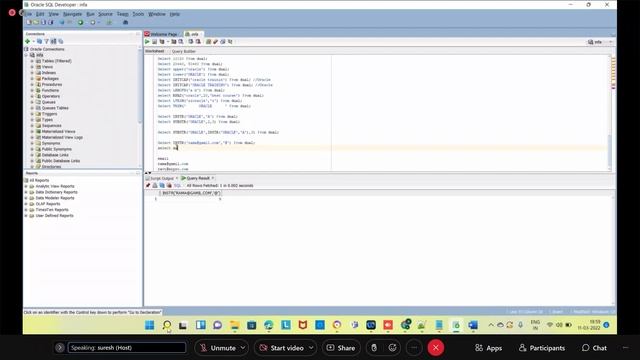This screenshot has width=640, height=360.
Task: Open Microsoft Edge from the taskbar
Action: 269,325
